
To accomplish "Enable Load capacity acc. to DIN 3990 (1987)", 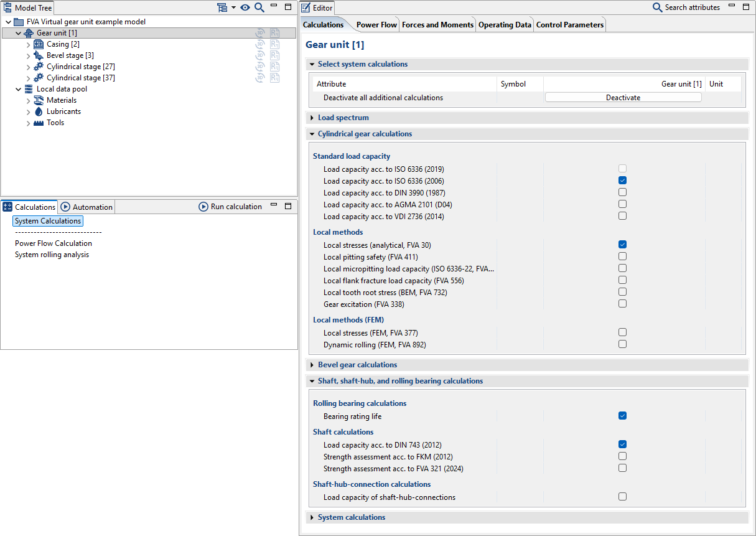I will (622, 192).
